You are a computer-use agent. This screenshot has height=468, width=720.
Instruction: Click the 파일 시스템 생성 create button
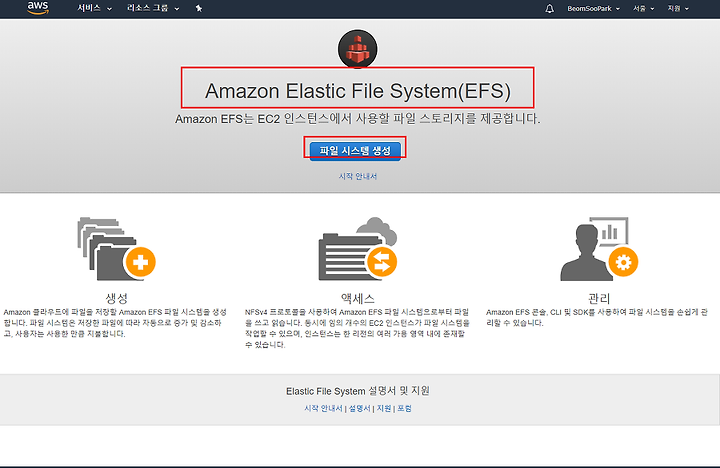(355, 151)
